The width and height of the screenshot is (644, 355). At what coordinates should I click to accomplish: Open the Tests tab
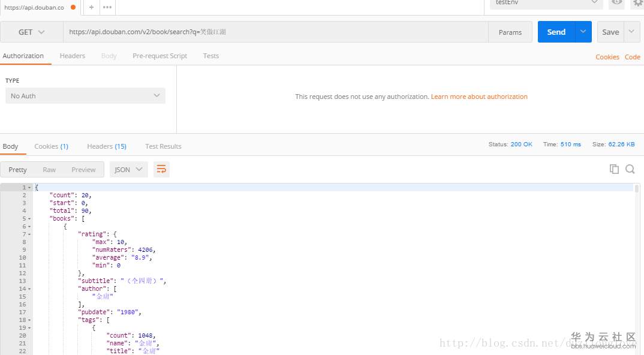(210, 56)
